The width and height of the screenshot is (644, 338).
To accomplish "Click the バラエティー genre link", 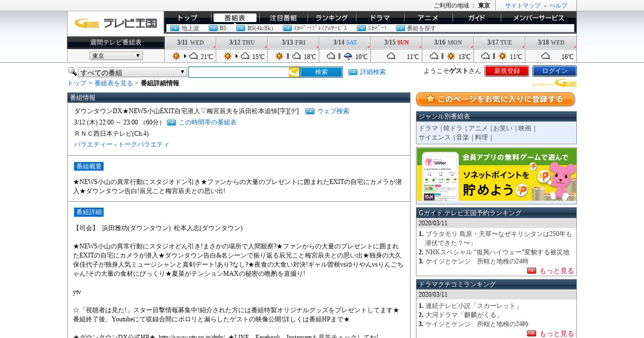I will coord(93,144).
